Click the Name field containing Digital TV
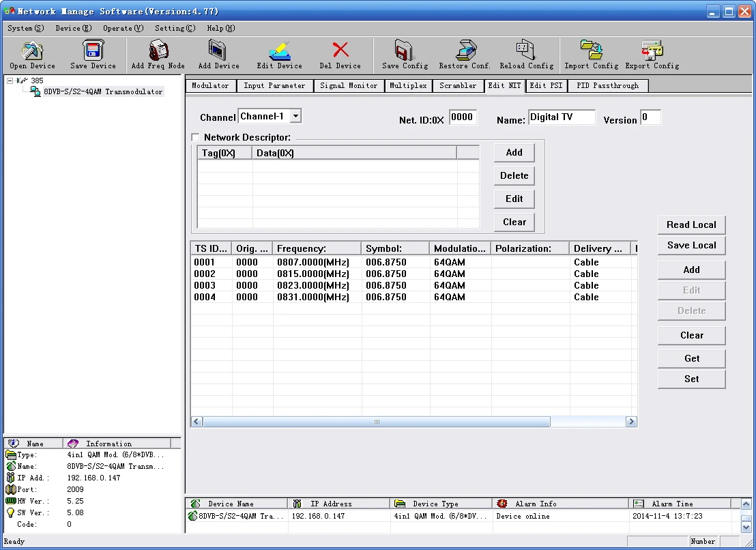Screen dimensions: 756x550 pos(562,117)
